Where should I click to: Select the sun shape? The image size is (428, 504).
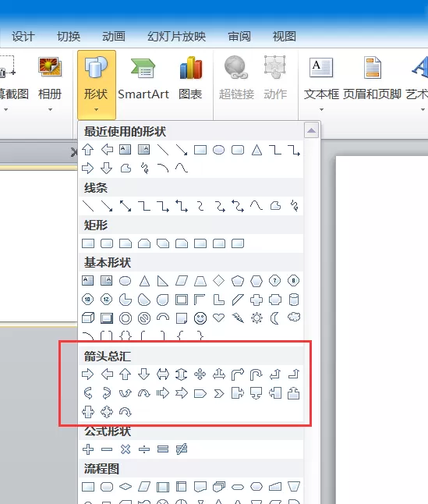coord(256,318)
